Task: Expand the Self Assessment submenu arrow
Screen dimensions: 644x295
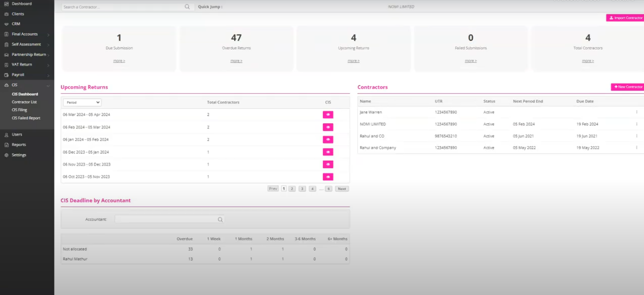Action: (x=48, y=45)
